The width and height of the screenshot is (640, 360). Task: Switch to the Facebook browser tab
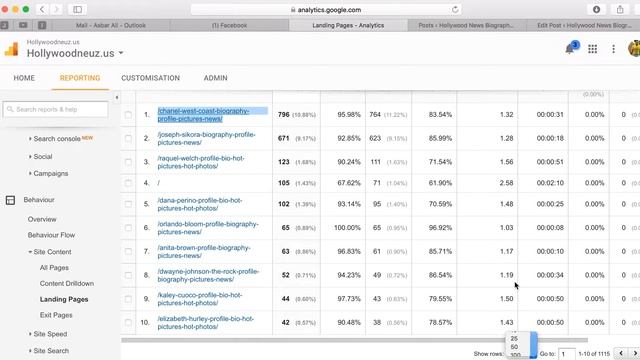(229, 25)
